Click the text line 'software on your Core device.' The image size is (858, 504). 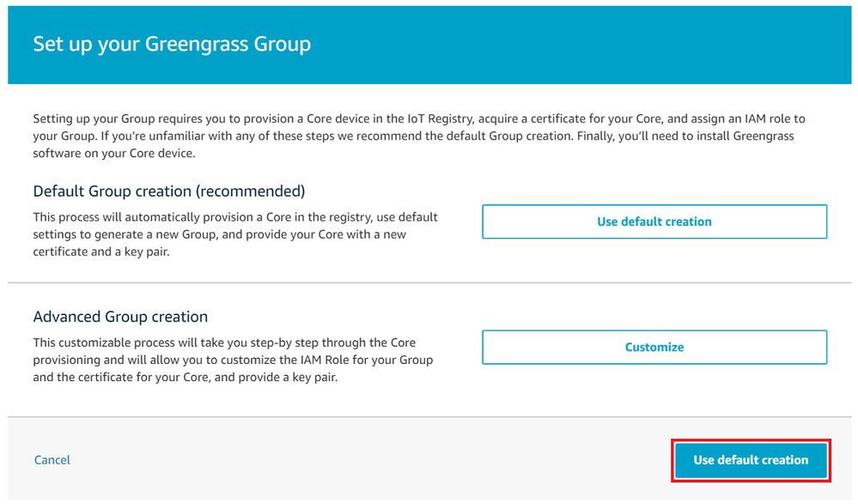point(114,153)
